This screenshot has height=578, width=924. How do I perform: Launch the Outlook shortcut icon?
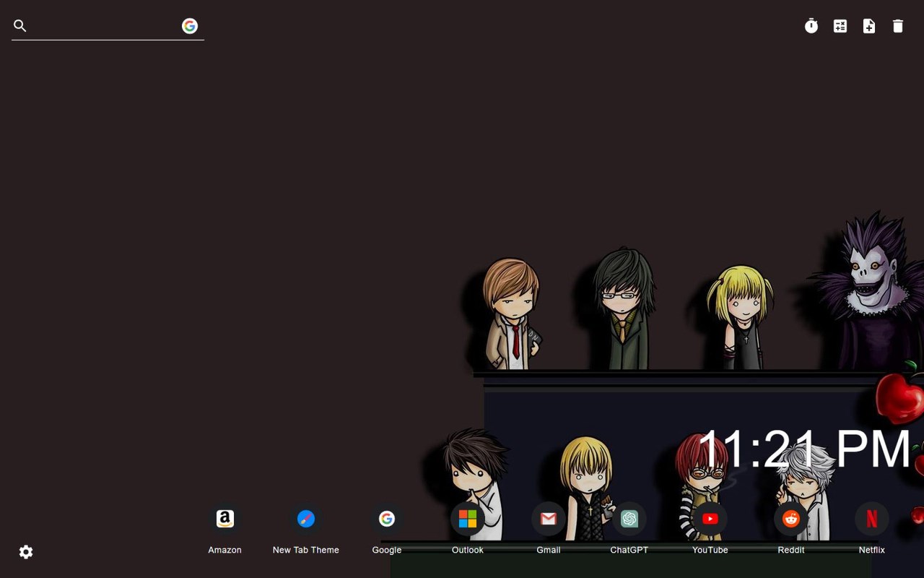(x=468, y=519)
